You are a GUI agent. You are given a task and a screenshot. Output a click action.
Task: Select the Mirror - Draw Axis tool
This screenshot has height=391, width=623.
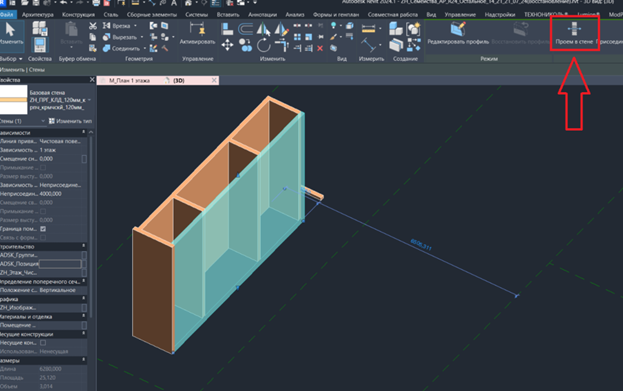[281, 29]
